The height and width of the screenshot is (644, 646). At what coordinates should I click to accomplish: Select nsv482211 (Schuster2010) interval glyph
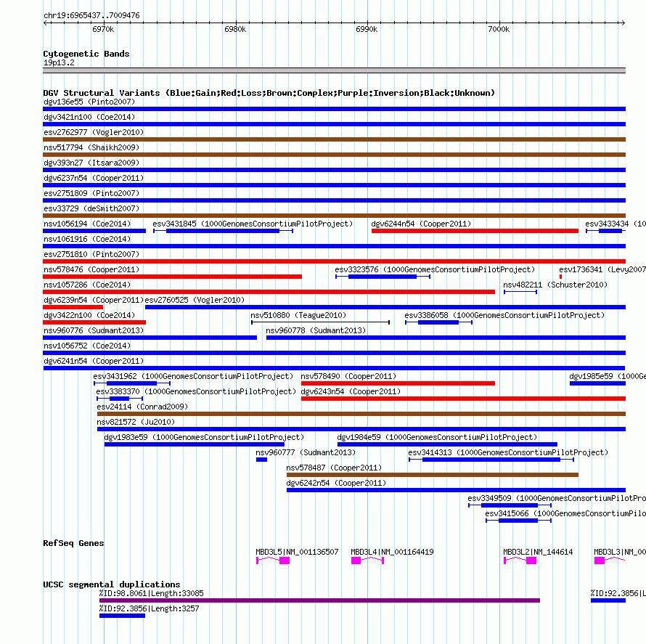click(x=520, y=292)
